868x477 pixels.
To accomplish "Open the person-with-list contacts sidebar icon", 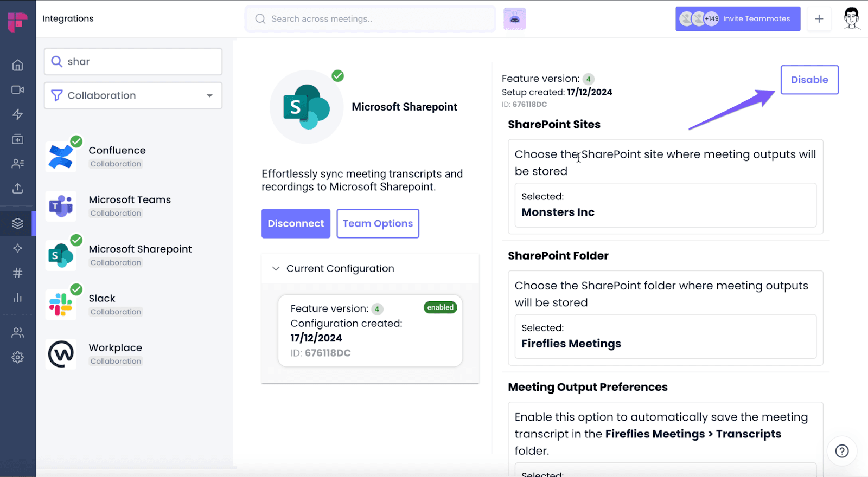I will coord(17,164).
